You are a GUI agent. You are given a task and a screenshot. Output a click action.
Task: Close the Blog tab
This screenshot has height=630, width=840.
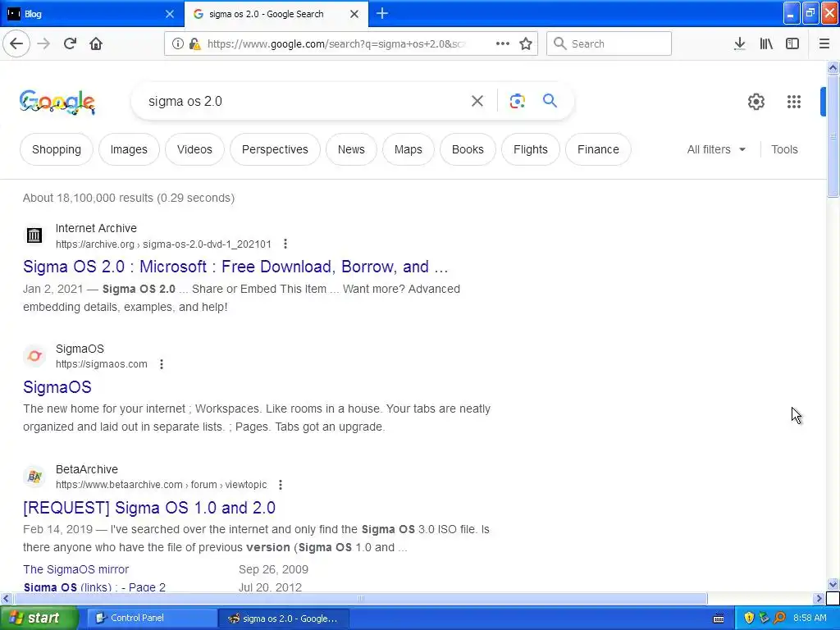tap(170, 14)
